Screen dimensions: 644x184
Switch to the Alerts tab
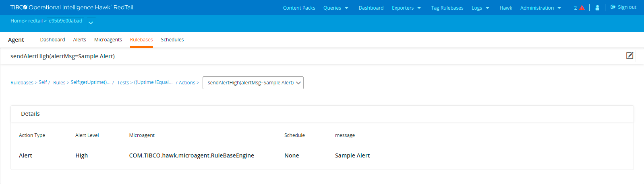point(79,40)
